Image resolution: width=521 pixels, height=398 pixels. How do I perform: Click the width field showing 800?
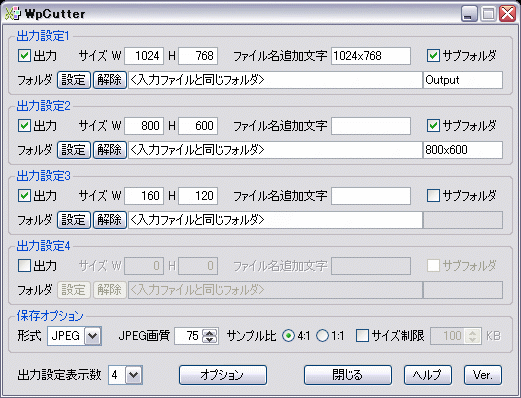(144, 126)
